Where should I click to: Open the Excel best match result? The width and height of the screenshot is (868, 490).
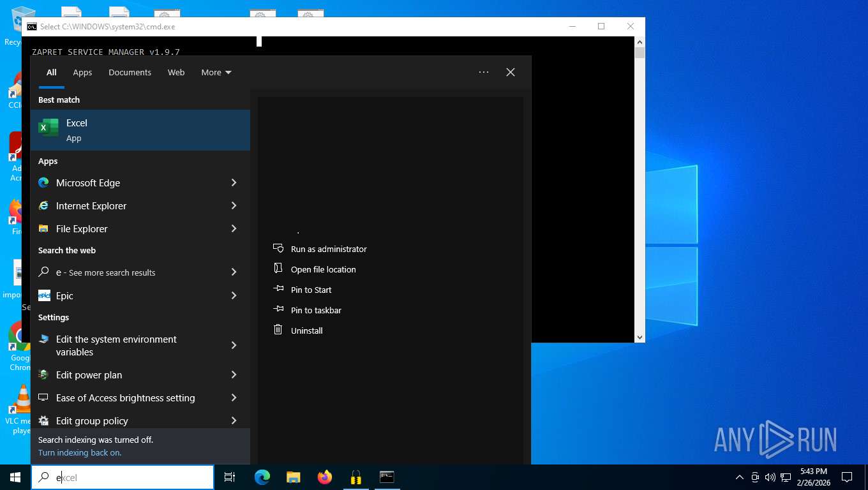point(140,130)
